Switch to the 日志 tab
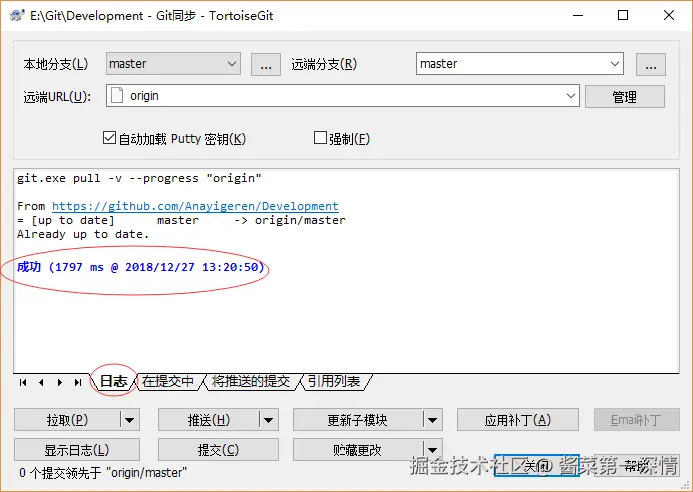 [x=113, y=381]
